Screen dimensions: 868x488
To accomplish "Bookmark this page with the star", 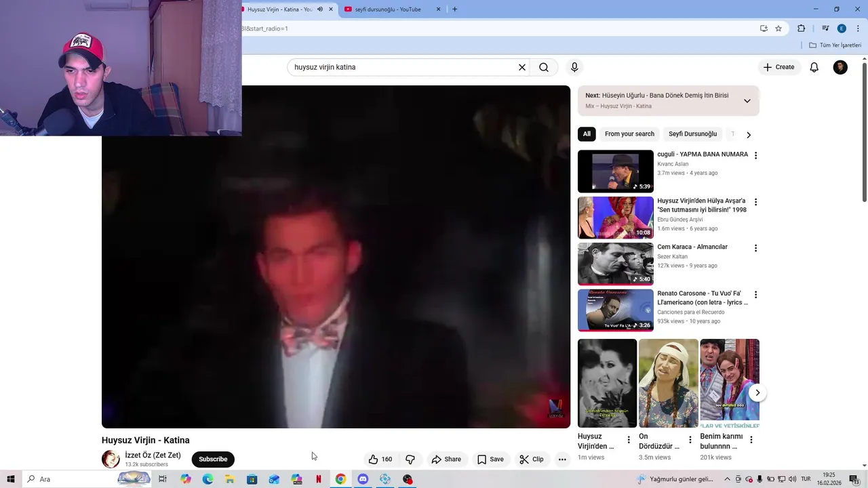I will 778,28.
